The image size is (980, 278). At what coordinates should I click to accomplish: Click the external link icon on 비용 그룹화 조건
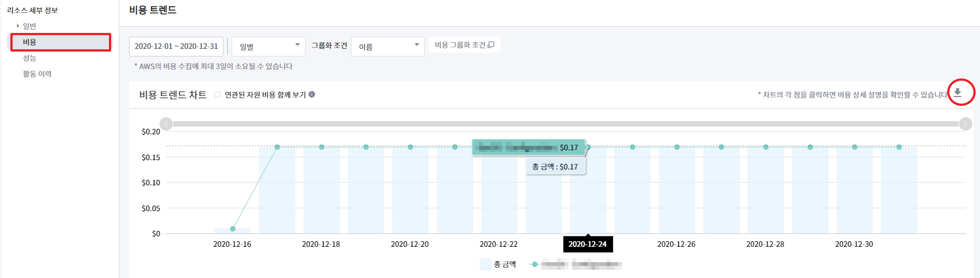point(491,45)
